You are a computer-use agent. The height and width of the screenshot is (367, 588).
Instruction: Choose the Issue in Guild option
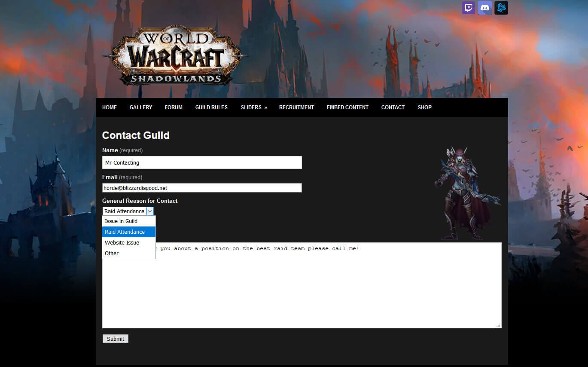(x=129, y=221)
